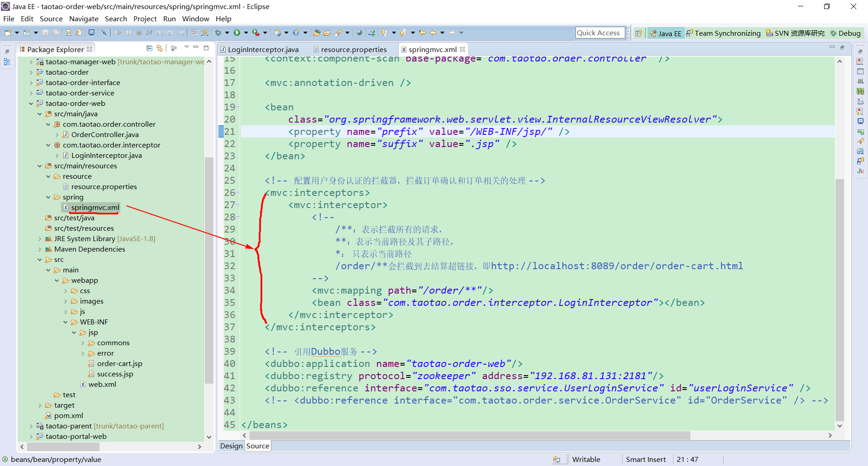Screen dimensions: 868x466
Task: Toggle fold marker at line 27
Action: coord(238,205)
